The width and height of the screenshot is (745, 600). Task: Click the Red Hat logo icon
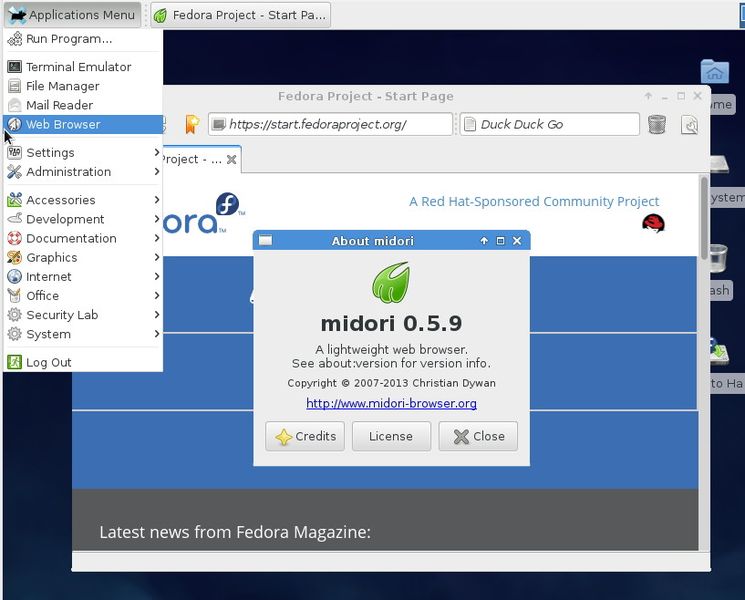coord(653,223)
